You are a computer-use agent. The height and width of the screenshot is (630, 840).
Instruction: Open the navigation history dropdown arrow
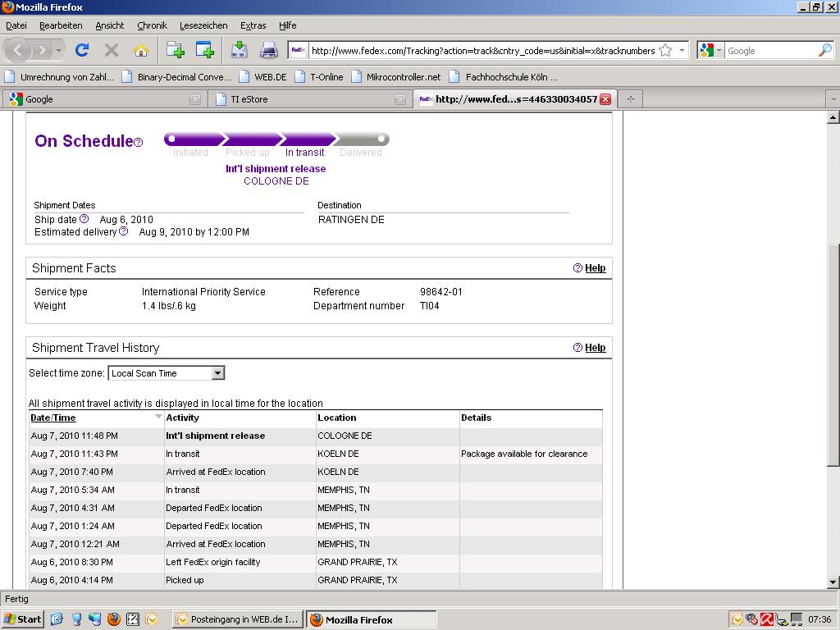click(58, 51)
